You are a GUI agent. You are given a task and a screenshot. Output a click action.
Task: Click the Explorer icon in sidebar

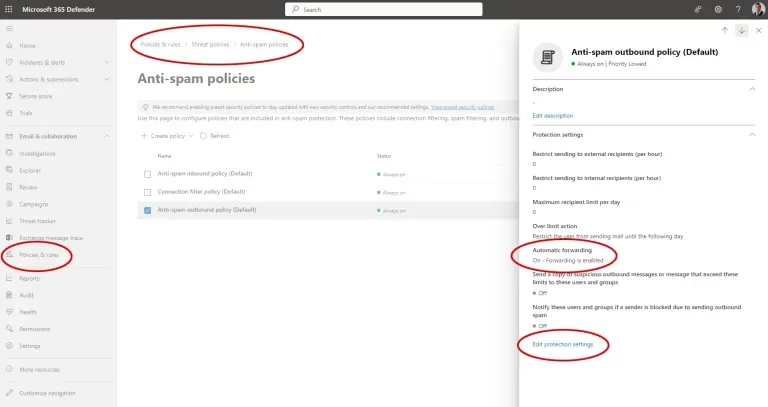9,170
